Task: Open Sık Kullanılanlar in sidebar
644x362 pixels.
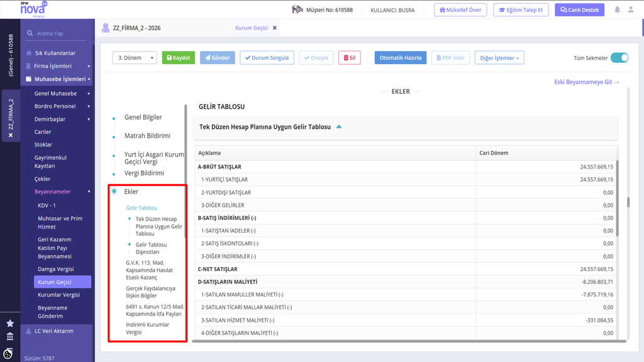Action: pos(55,53)
